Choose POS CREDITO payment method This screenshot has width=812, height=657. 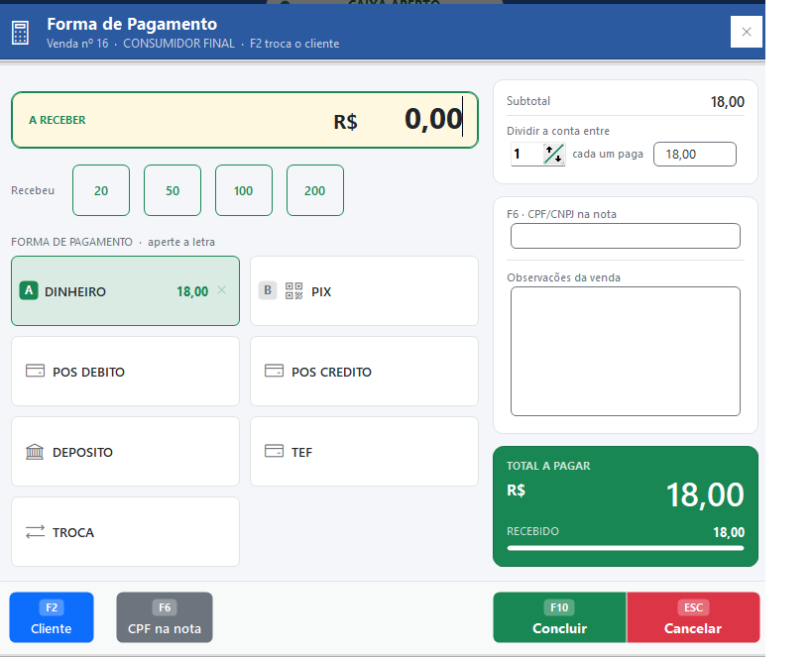[x=364, y=372]
